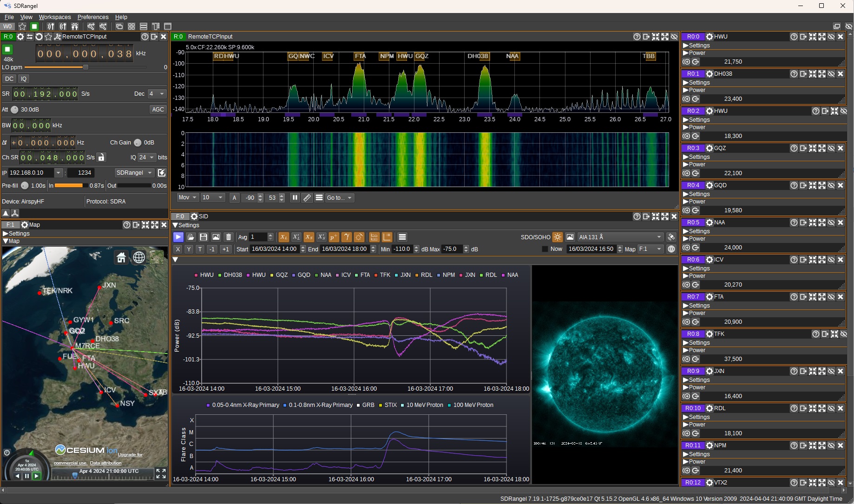Image resolution: width=854 pixels, height=504 pixels.
Task: Toggle the XL long X-ray plot button
Action: coord(283,237)
